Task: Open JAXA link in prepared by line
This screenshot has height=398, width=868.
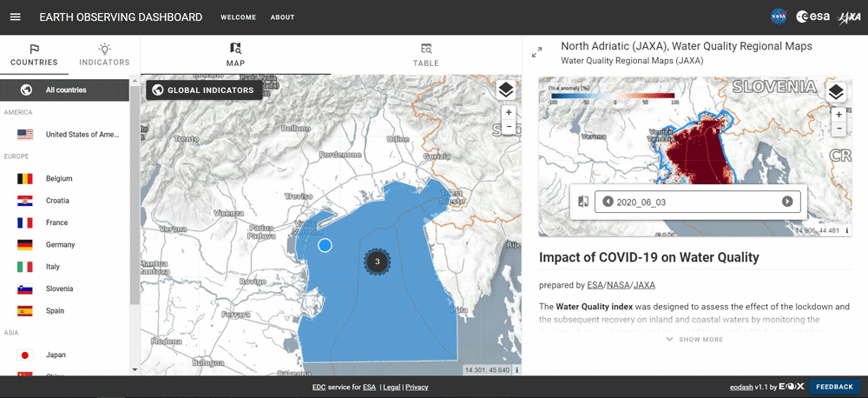Action: tap(644, 286)
